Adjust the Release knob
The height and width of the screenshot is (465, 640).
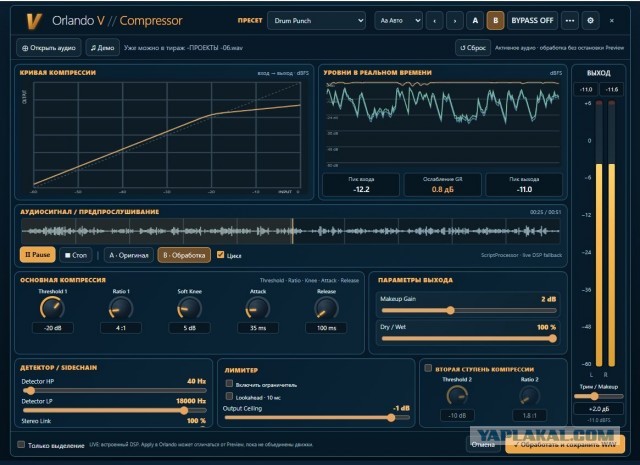point(326,308)
